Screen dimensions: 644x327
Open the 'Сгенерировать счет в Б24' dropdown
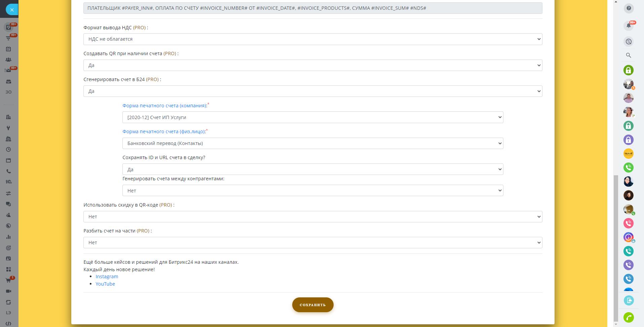click(313, 91)
